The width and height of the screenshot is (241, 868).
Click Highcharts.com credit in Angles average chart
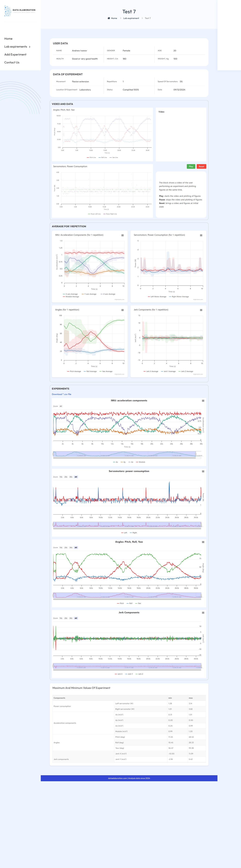click(119, 374)
